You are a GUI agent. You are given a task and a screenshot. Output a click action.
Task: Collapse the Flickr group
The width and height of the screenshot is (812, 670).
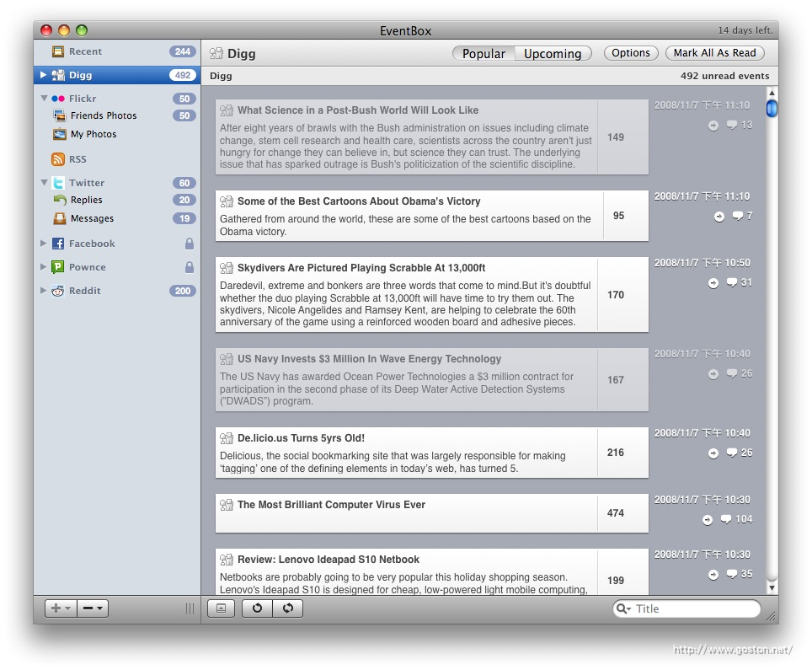pyautogui.click(x=44, y=98)
